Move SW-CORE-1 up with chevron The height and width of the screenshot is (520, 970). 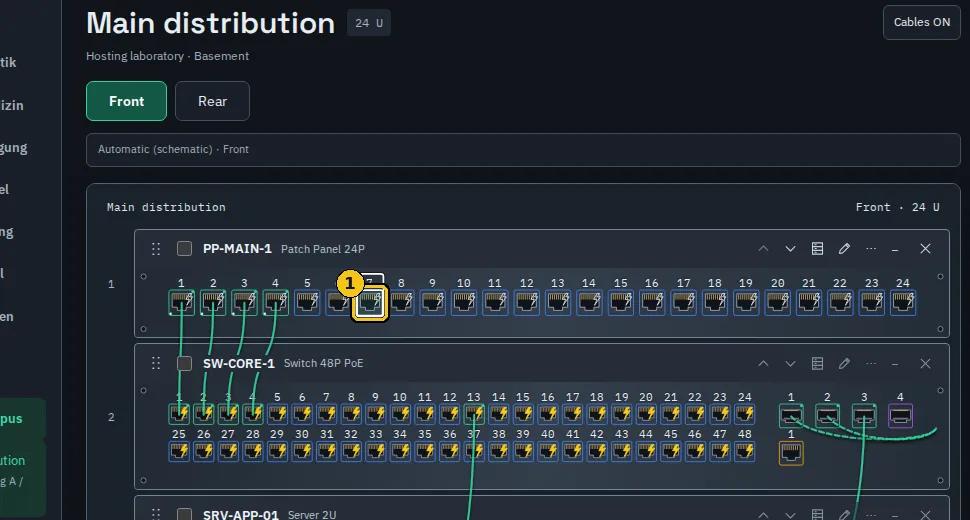[x=763, y=364]
